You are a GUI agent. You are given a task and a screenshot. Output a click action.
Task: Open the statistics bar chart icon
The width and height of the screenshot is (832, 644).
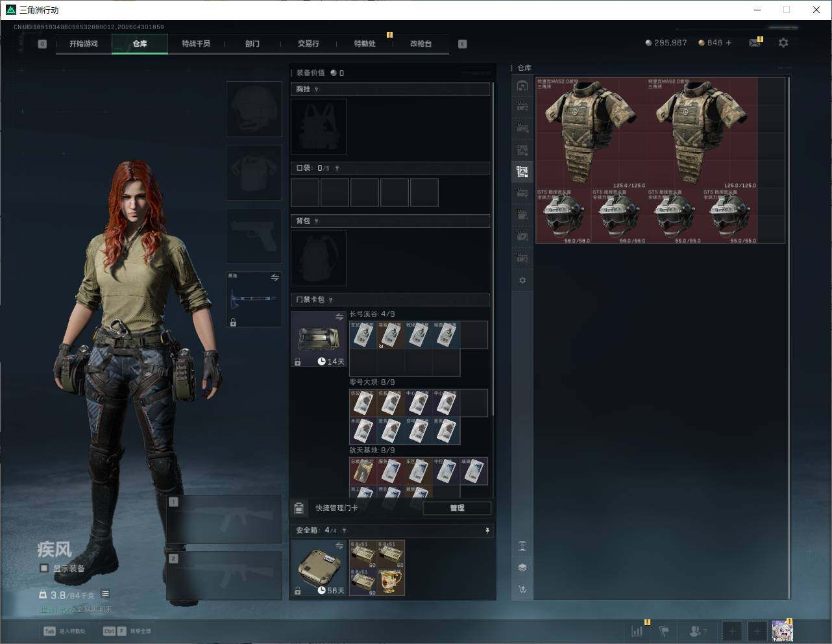(x=637, y=630)
